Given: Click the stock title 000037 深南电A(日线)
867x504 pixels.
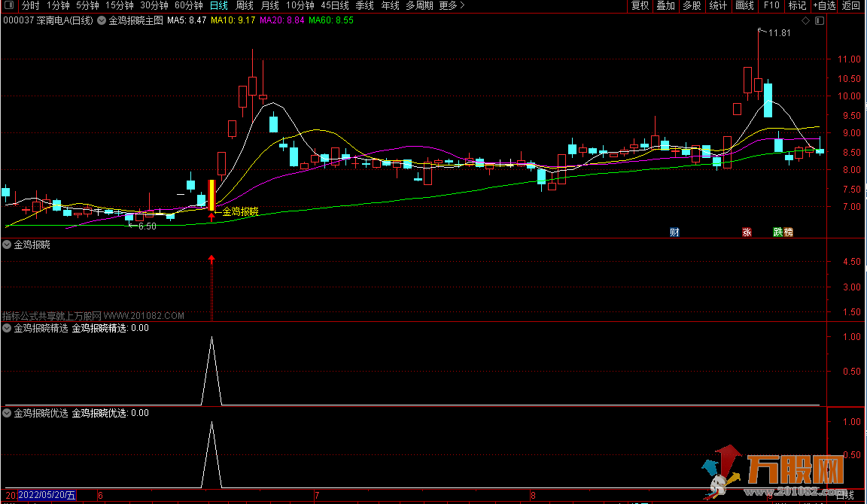Looking at the screenshot, I should point(48,20).
